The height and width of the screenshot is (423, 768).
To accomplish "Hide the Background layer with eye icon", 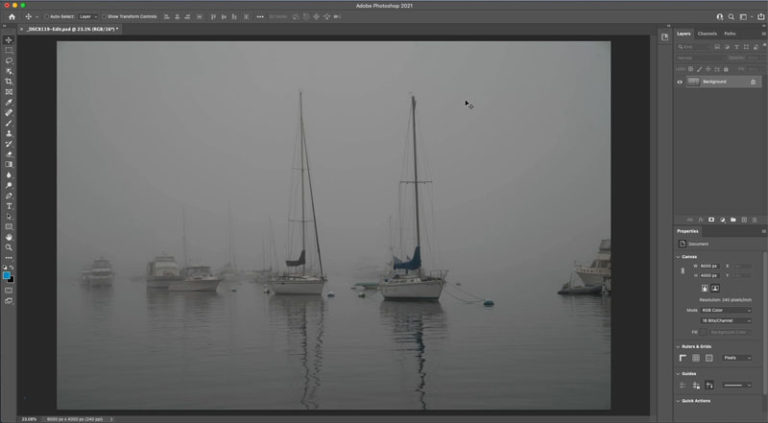I will point(680,82).
